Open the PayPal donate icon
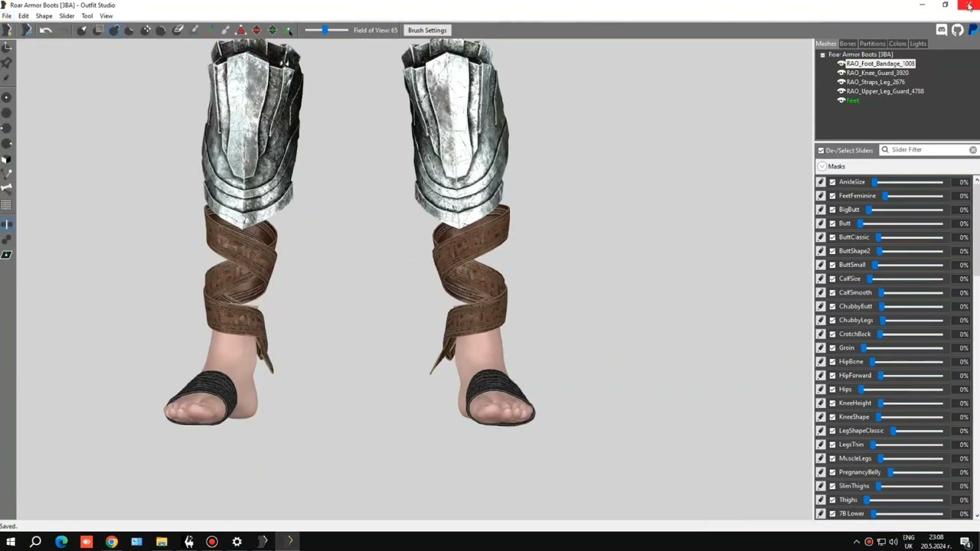 973,31
